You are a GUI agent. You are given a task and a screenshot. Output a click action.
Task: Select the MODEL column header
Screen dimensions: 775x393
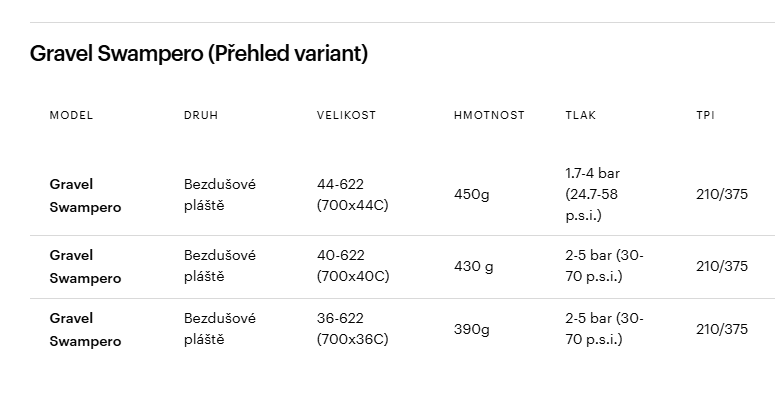point(71,115)
